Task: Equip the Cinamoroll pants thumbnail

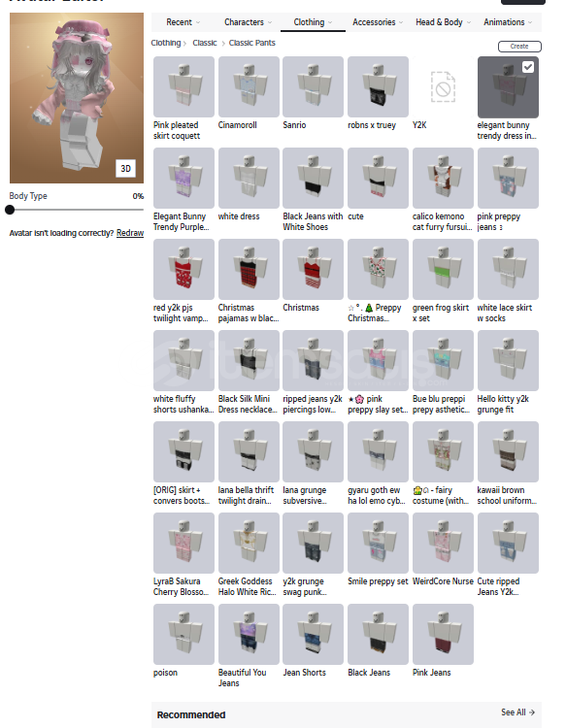Action: (249, 86)
